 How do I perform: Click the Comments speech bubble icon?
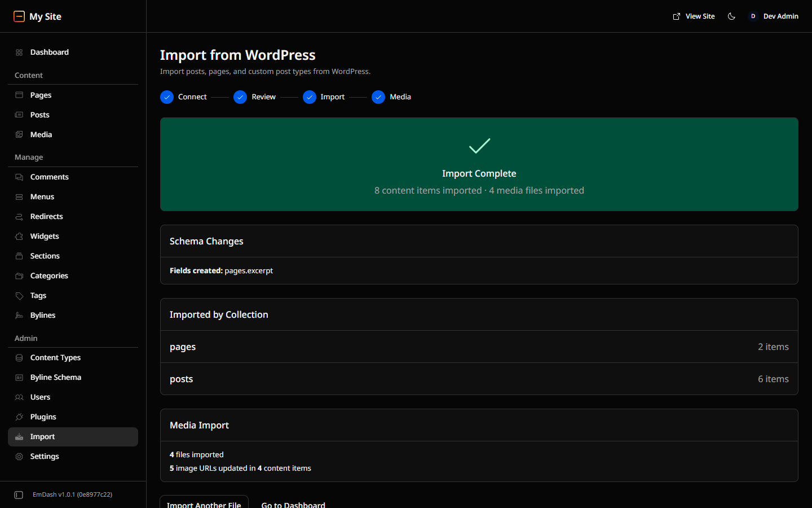coord(19,177)
